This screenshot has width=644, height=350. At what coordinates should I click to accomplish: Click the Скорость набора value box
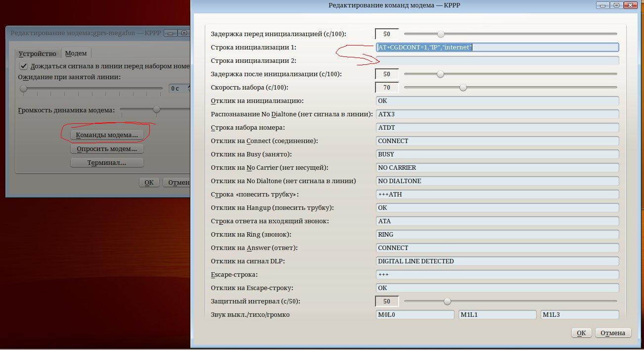(387, 88)
